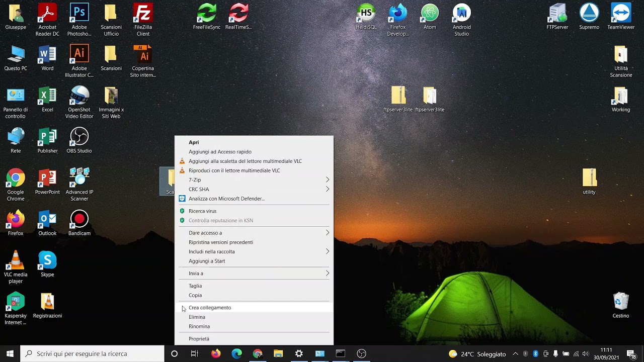Click the Skype desktop shortcut
Viewport: 644px width, 362px height.
click(x=47, y=264)
